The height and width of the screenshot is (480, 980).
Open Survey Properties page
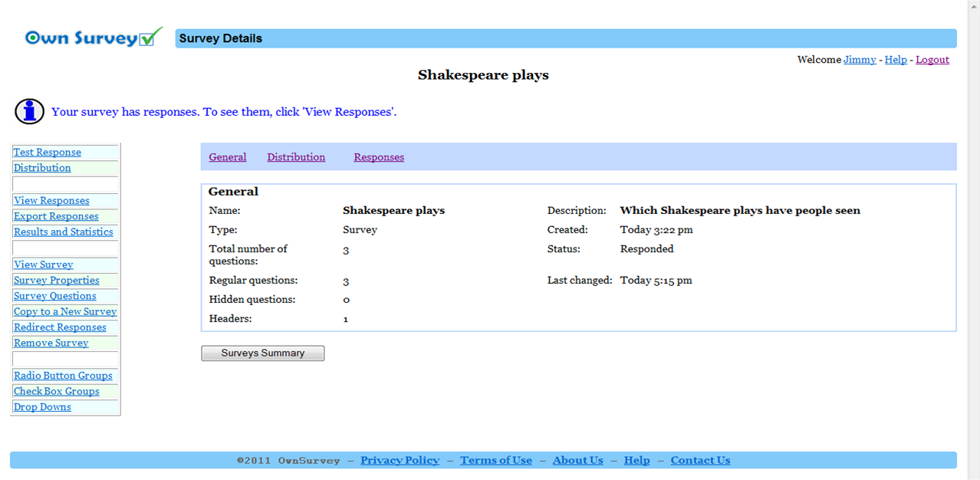(57, 281)
